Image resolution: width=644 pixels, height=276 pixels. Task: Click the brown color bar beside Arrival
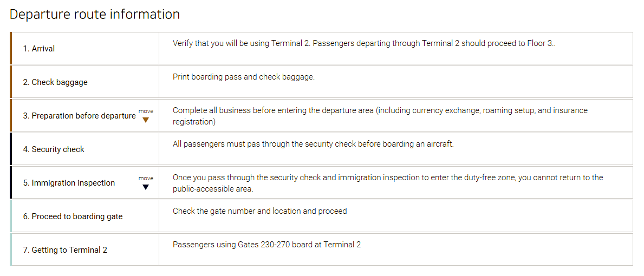(11, 48)
